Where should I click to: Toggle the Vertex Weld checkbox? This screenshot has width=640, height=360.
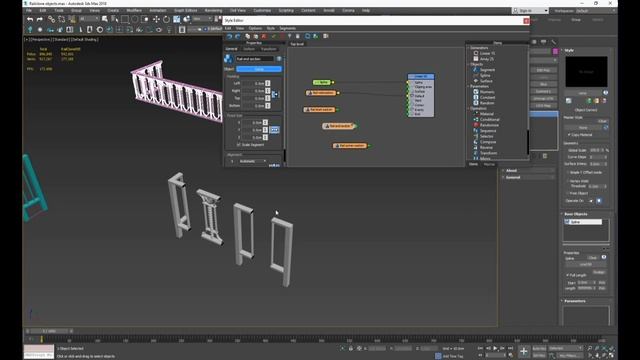[568, 181]
